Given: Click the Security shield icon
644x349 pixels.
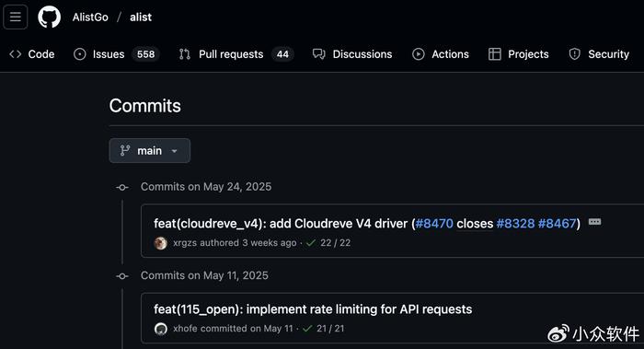Looking at the screenshot, I should pyautogui.click(x=575, y=54).
